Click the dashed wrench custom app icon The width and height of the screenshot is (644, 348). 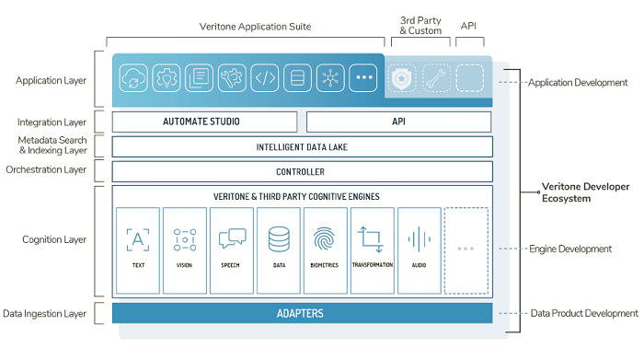click(436, 77)
